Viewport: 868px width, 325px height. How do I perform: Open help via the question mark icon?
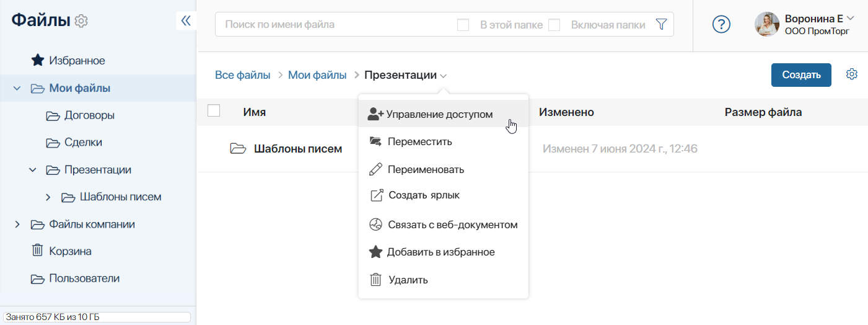pyautogui.click(x=721, y=24)
